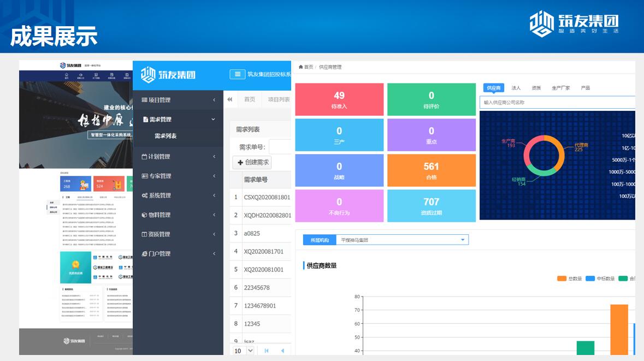Open the 需求列表 submenu item

coord(166,136)
